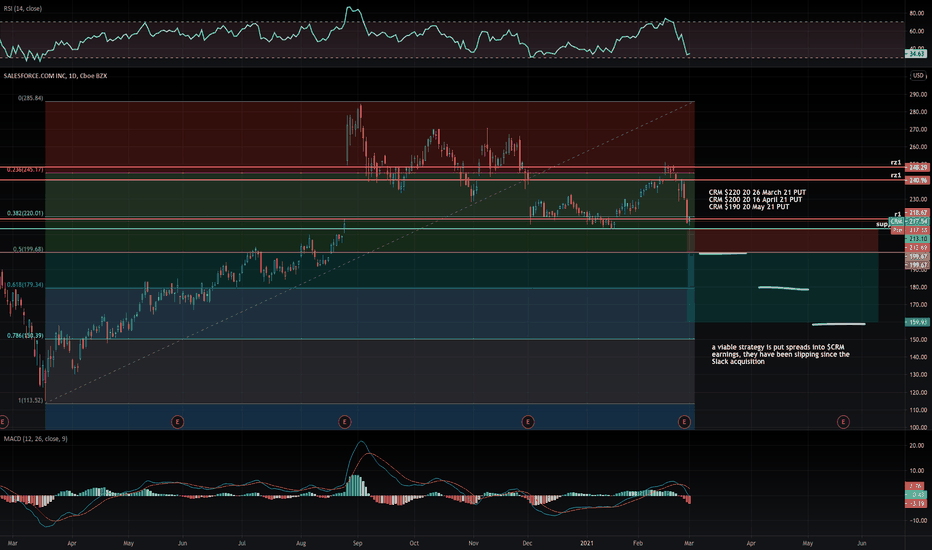Click the Pre-market price label
Screen dimensions: 932x550
click(909, 230)
